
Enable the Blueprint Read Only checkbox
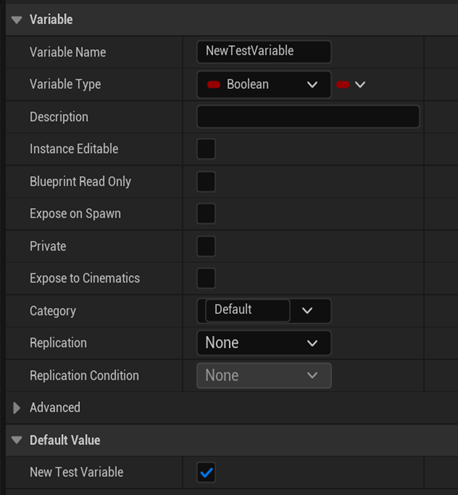(206, 181)
